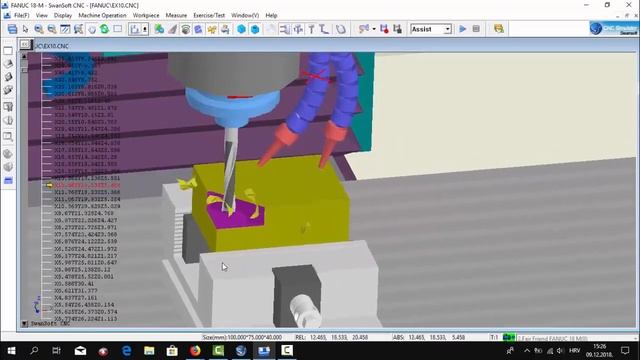The width and height of the screenshot is (640, 360).
Task: Click the code list scroll-up arrow
Action: 24,56
